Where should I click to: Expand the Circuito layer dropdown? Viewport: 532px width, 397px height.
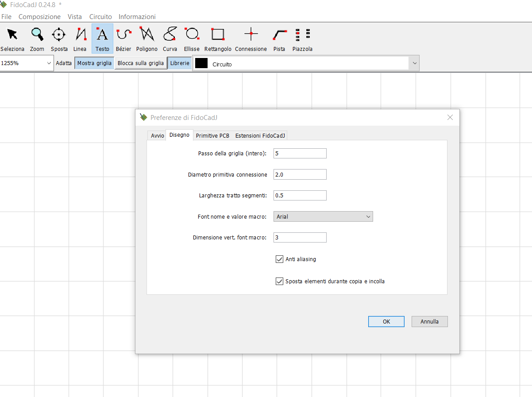[x=414, y=63]
